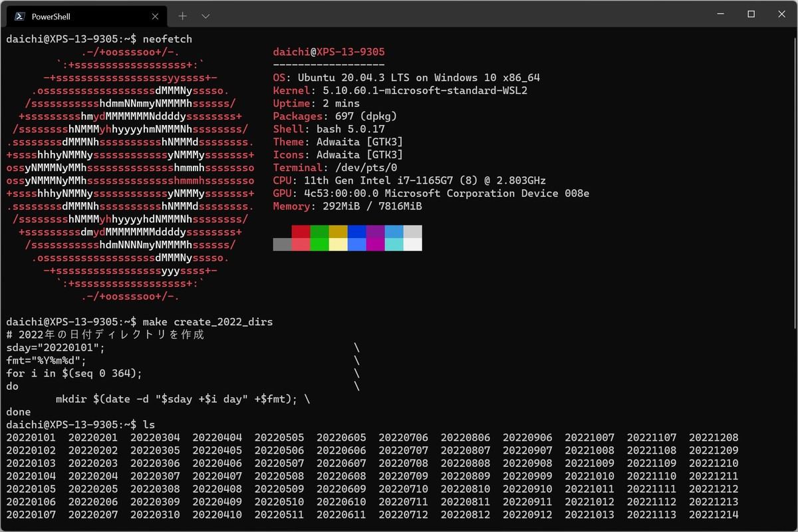This screenshot has height=532, width=798.
Task: Click directory name 20220906
Action: pyautogui.click(x=527, y=438)
